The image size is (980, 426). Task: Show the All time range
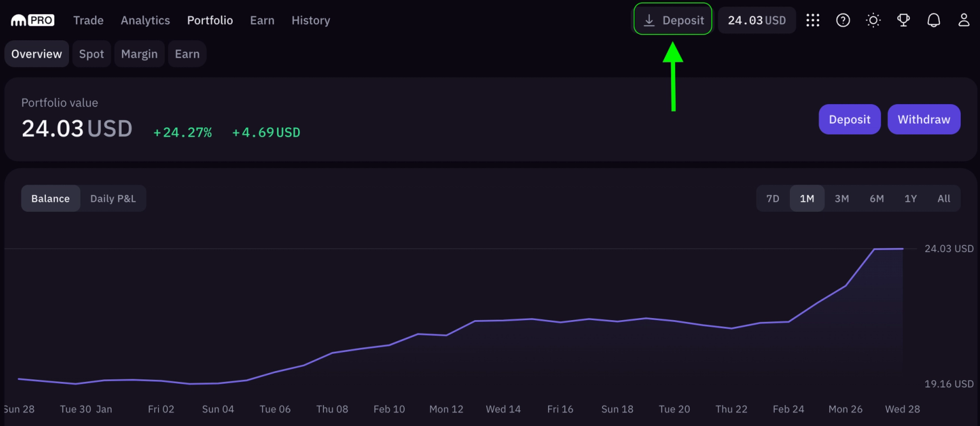point(944,199)
